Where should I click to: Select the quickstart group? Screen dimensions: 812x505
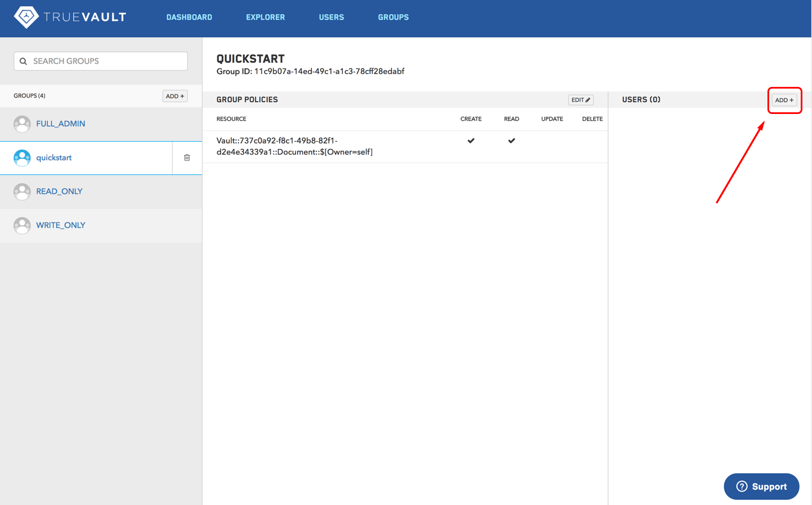click(86, 157)
